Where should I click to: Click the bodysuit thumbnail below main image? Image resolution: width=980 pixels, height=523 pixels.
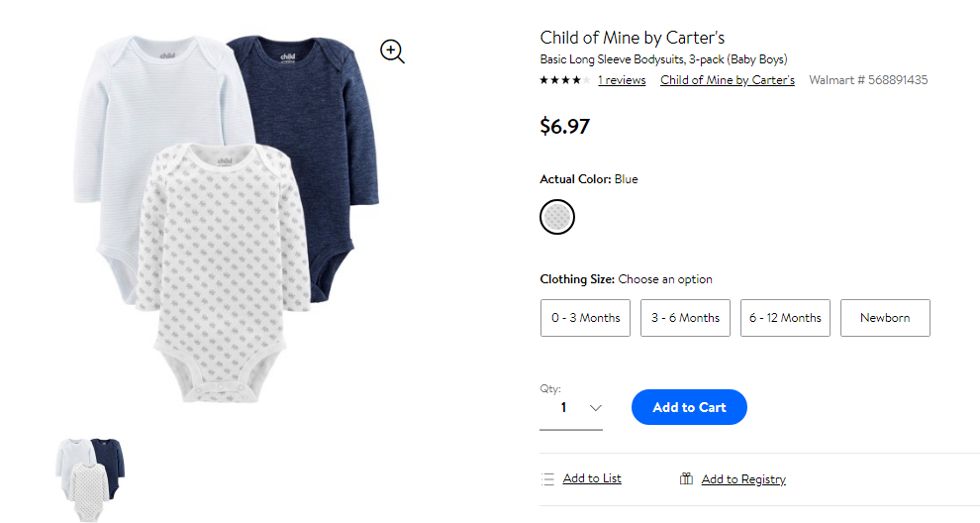click(91, 479)
